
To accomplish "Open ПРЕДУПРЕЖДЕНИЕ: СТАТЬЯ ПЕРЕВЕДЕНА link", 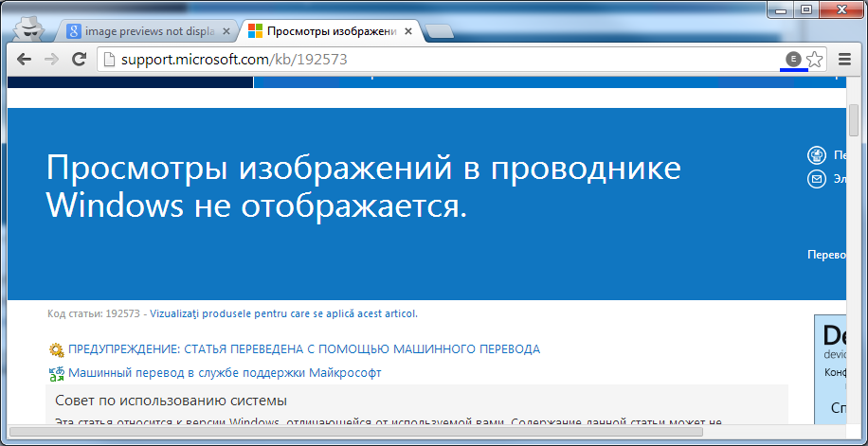I will pyautogui.click(x=304, y=349).
